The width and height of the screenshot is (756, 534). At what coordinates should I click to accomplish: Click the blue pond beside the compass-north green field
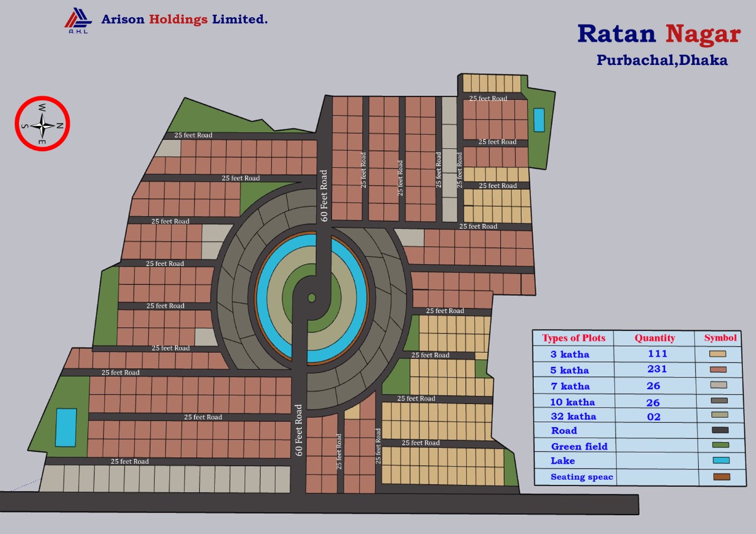539,120
